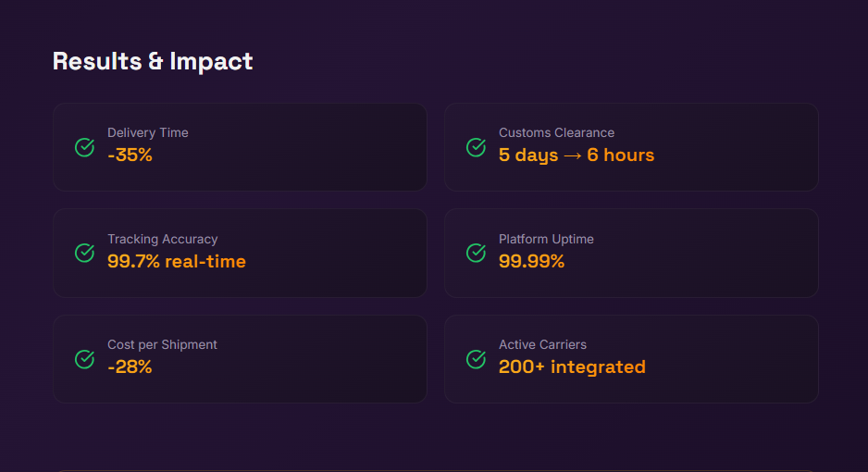Click the "200+ integrated" carriers value
This screenshot has height=472, width=868.
(571, 367)
